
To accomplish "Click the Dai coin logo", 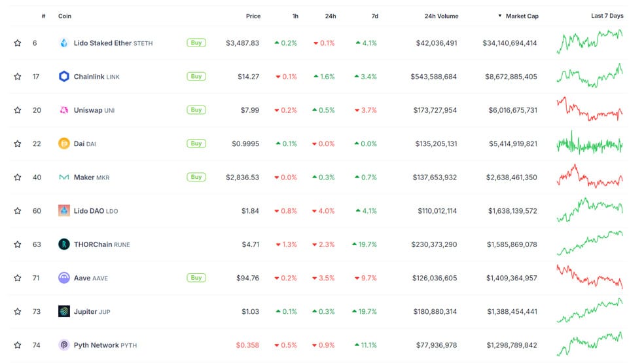I will tap(63, 143).
